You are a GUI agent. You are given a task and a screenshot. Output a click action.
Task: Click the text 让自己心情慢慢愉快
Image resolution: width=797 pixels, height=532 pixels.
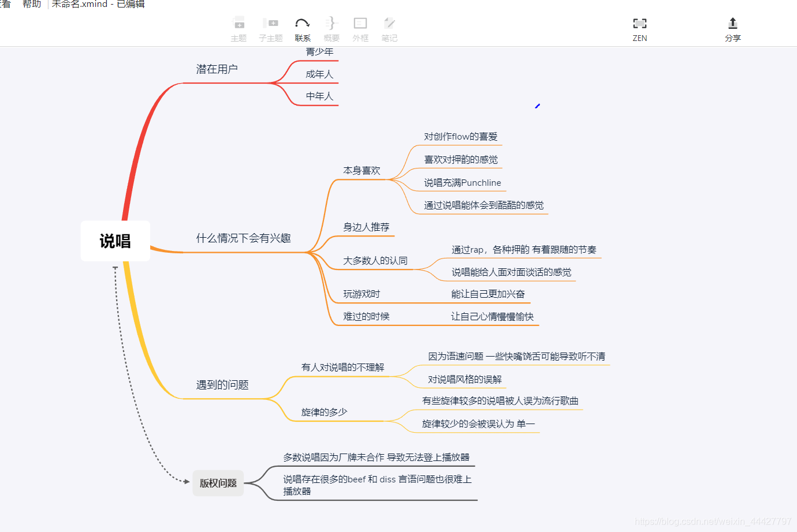pos(492,317)
